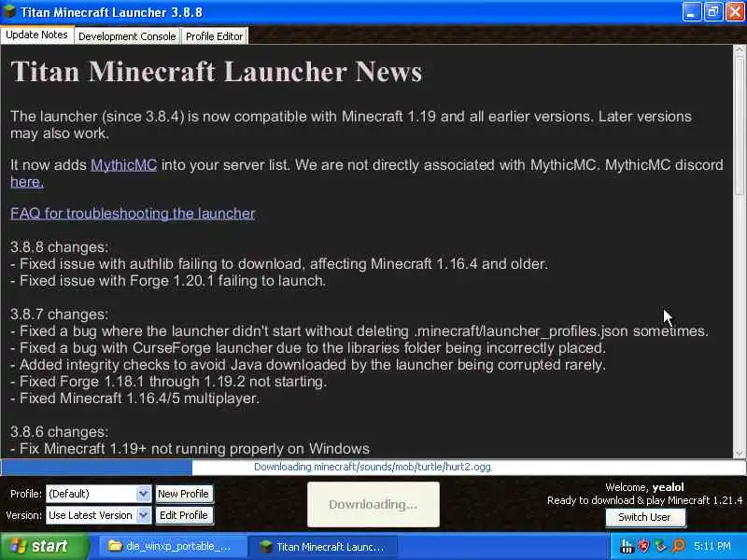The height and width of the screenshot is (560, 747).
Task: Click the Downloading... button
Action: [x=373, y=504]
